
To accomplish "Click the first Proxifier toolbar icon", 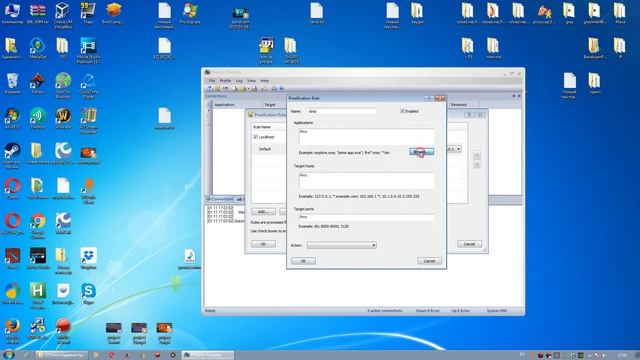I will [x=210, y=88].
